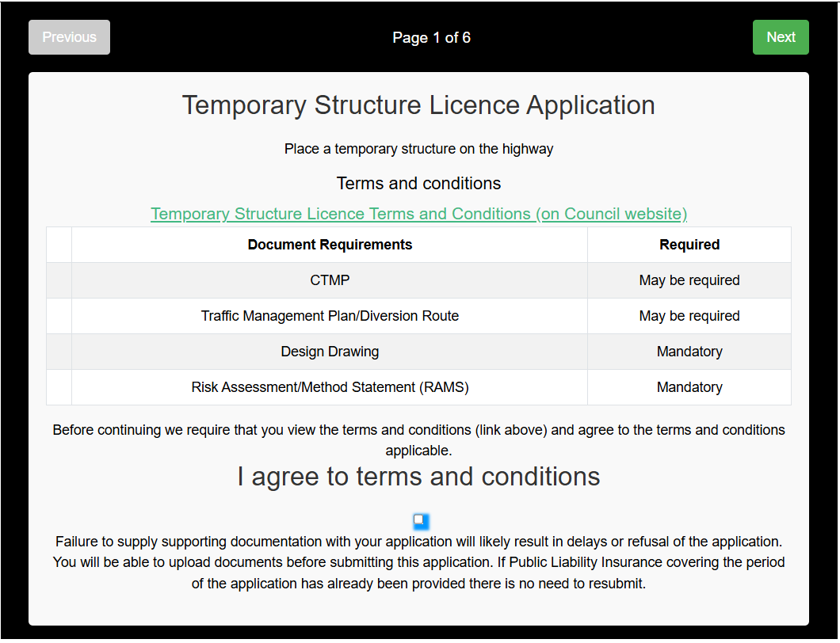
Task: Click the Traffic Management Plan/Diversion Route row
Action: point(330,315)
